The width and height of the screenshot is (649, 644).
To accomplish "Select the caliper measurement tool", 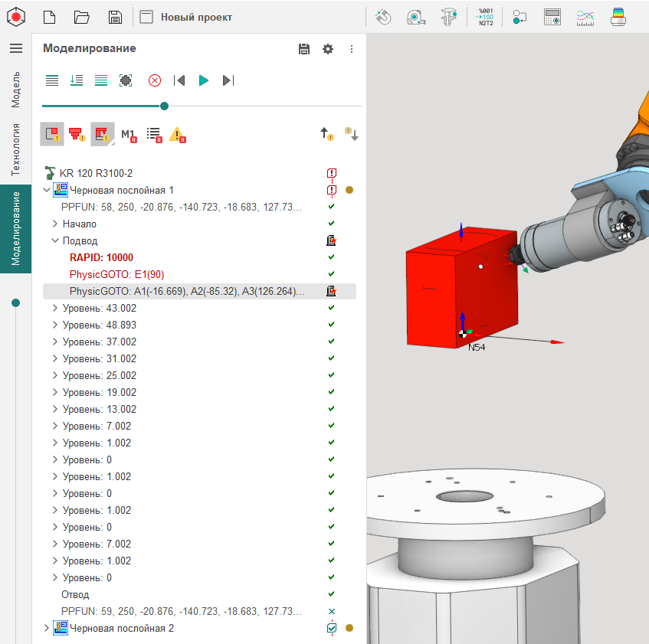I will tap(450, 17).
